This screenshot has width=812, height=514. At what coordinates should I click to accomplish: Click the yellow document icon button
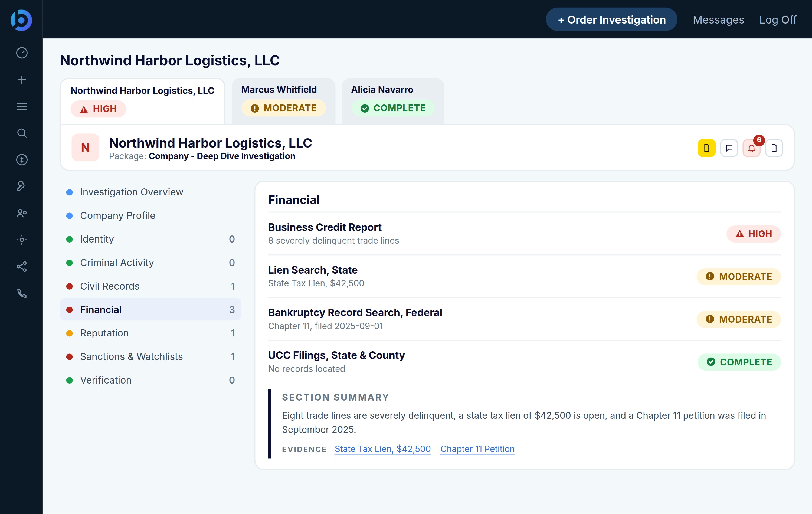pos(706,148)
